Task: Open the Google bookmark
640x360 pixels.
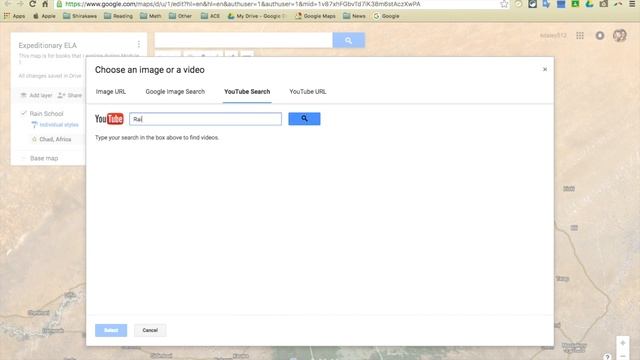Action: (386, 16)
